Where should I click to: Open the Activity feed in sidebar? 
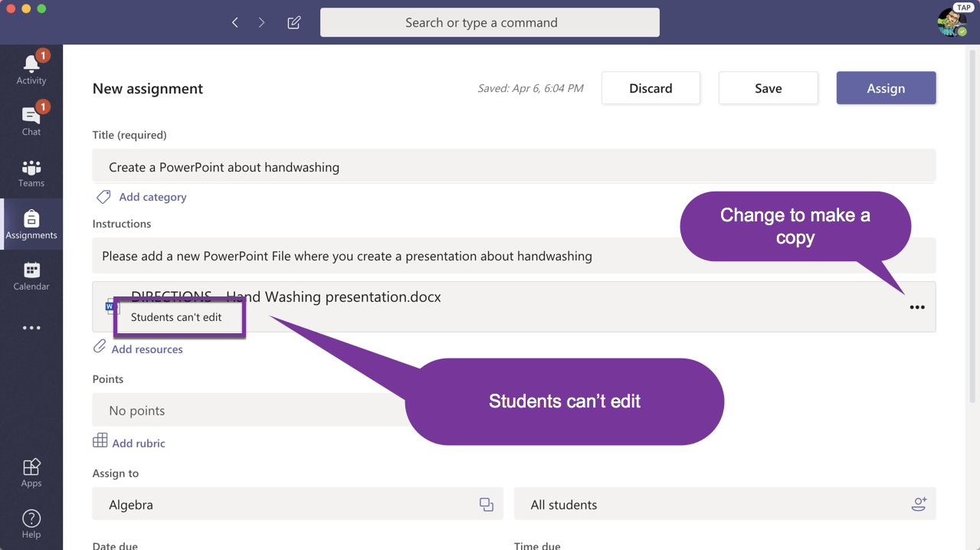(31, 69)
